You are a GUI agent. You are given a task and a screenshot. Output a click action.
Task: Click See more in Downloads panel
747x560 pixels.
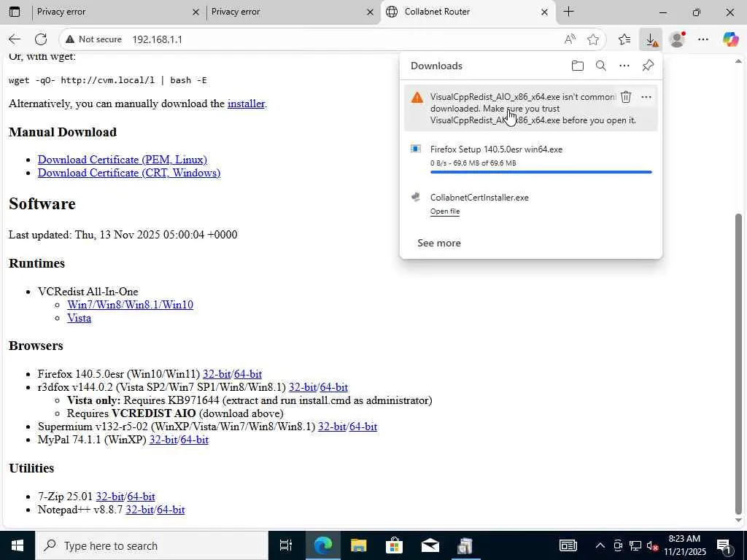click(439, 243)
